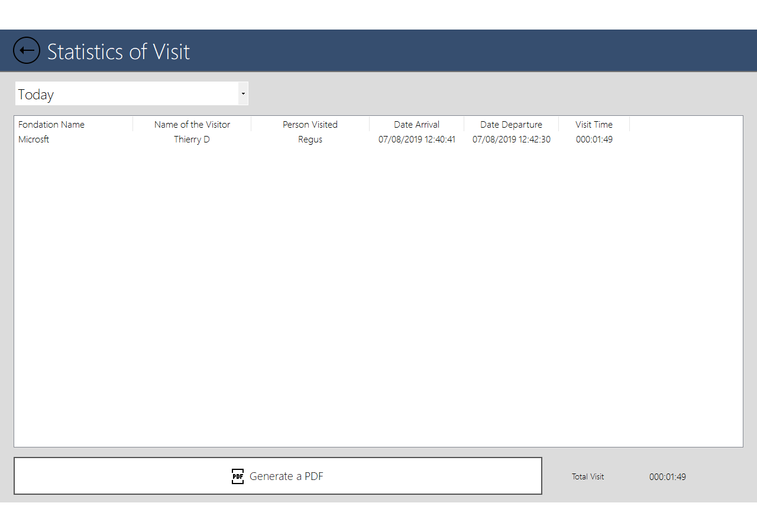This screenshot has width=757, height=532.
Task: Select visitor Thierry D in list
Action: click(192, 140)
